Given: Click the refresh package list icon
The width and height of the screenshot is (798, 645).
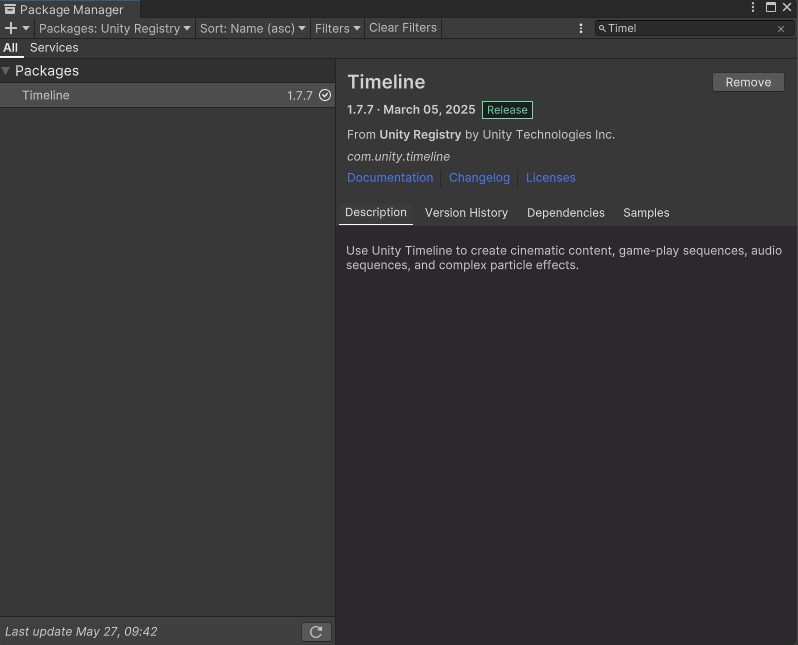Looking at the screenshot, I should (x=316, y=632).
